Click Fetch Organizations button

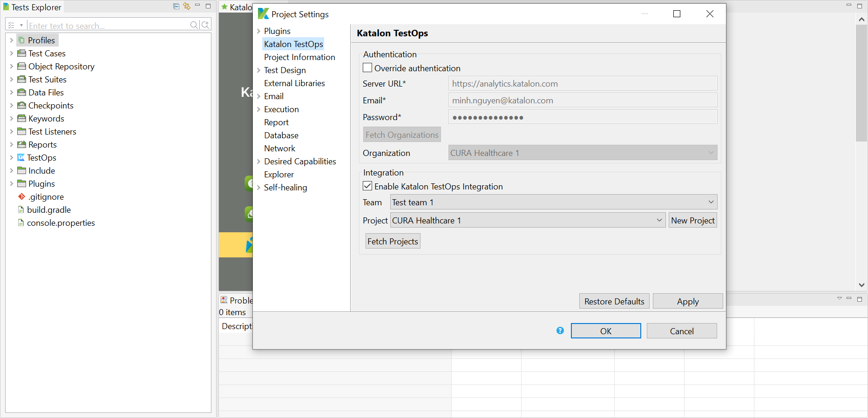tap(402, 135)
